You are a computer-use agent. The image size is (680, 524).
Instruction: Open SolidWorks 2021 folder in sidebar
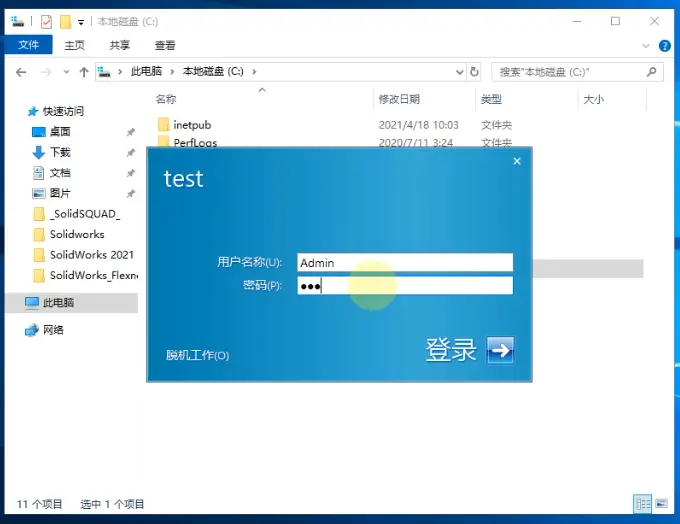[92, 255]
